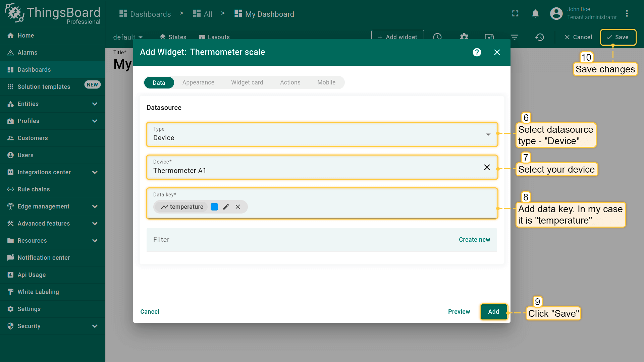Open the Actions tab
The width and height of the screenshot is (644, 362).
coord(290,82)
